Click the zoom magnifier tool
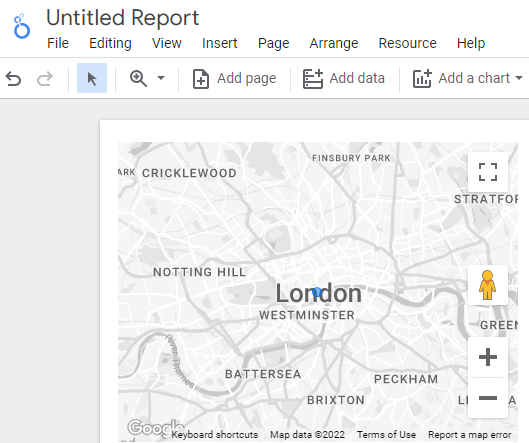The height and width of the screenshot is (443, 529). [138, 78]
